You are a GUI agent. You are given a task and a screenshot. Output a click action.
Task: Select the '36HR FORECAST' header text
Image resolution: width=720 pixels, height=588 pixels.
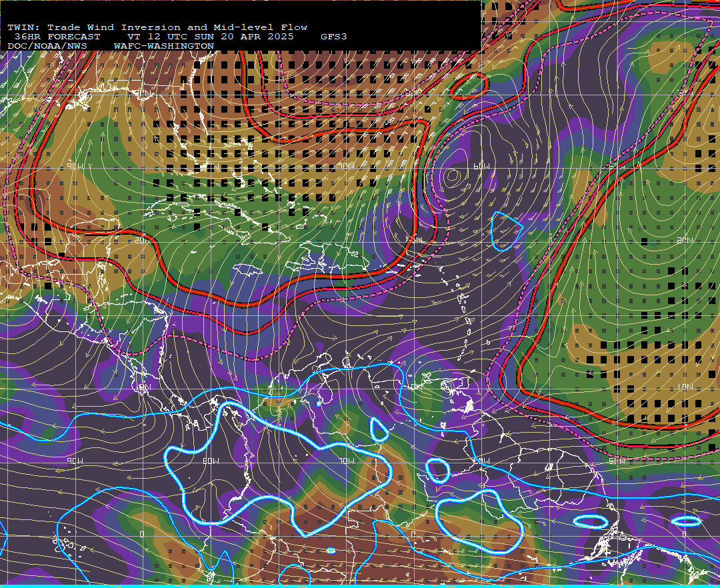point(57,37)
